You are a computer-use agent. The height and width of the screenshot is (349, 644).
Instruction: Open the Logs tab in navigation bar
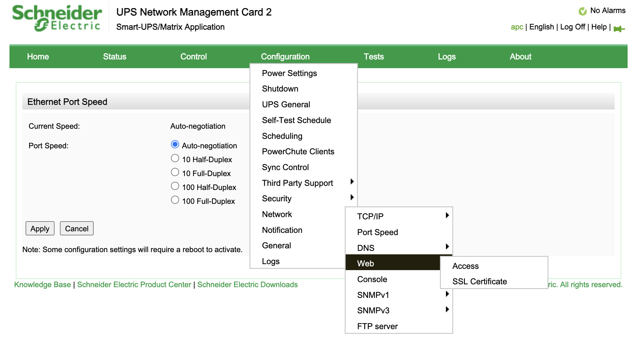coord(447,57)
